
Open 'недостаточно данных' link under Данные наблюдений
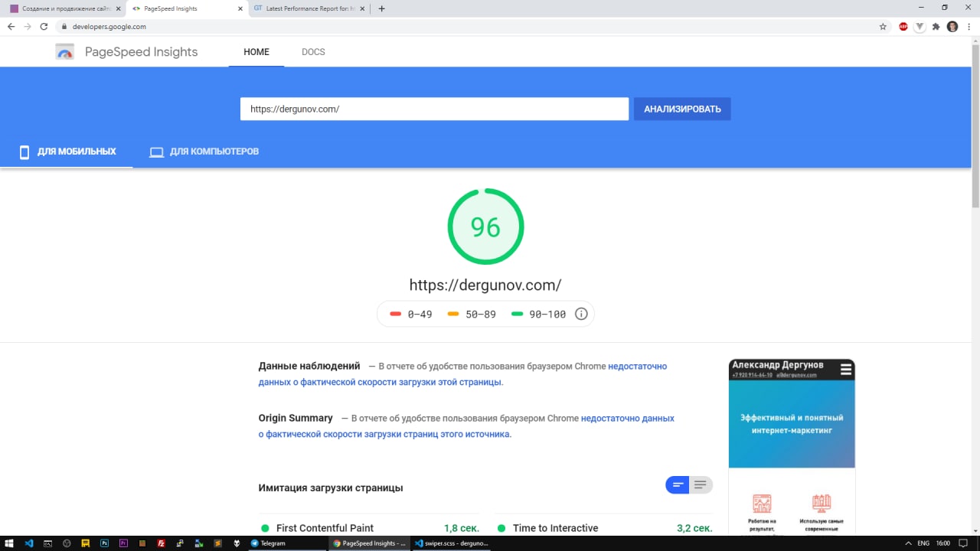[x=462, y=373]
